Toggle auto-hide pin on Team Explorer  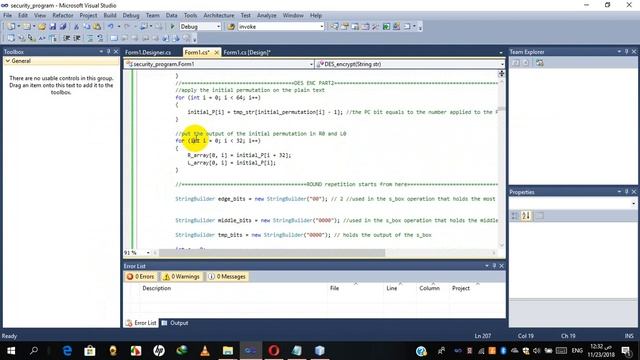(x=627, y=51)
